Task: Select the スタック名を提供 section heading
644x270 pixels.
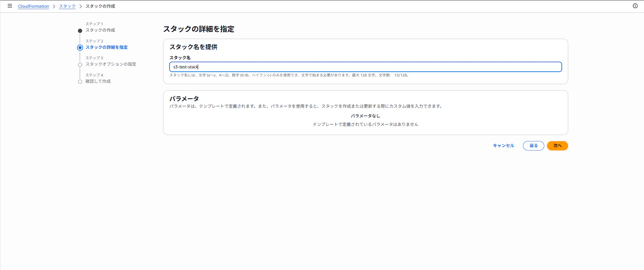Action: coord(193,47)
